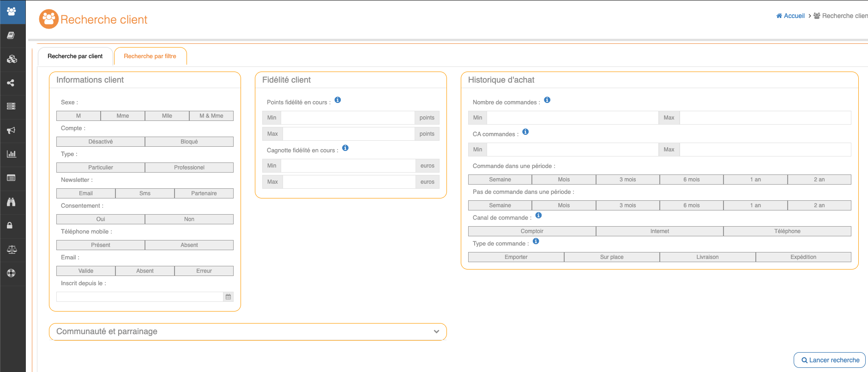The width and height of the screenshot is (868, 372).
Task: Switch to Recherche par client tab
Action: pyautogui.click(x=75, y=56)
